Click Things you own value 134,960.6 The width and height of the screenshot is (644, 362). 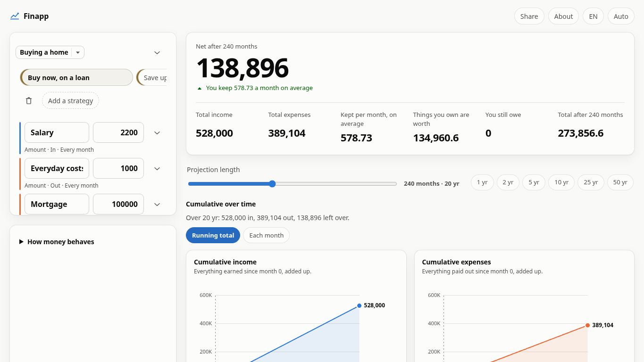pyautogui.click(x=436, y=138)
